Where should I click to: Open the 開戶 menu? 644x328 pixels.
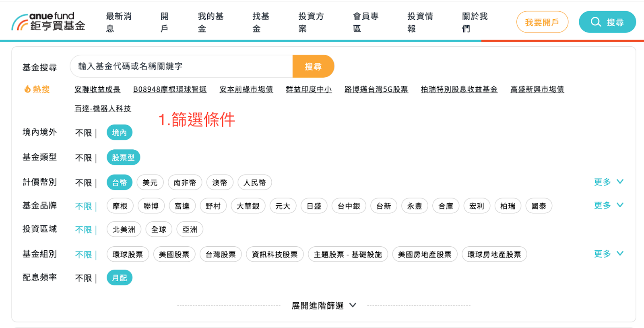click(x=165, y=22)
